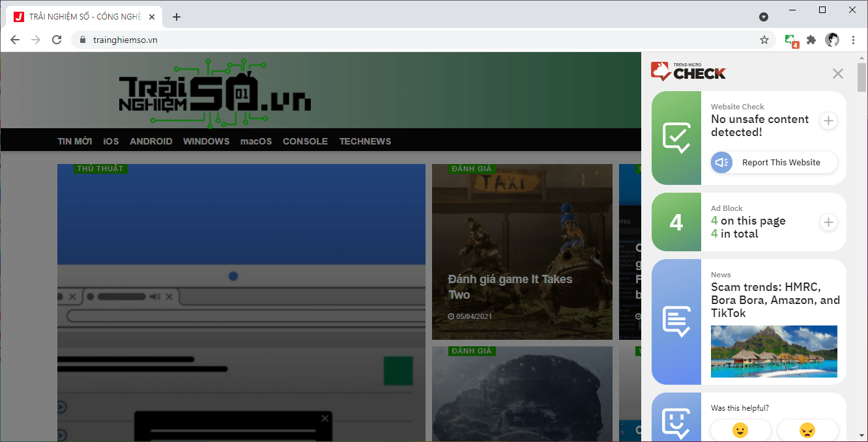
Task: Bookmark this page with the star icon
Action: pyautogui.click(x=764, y=40)
